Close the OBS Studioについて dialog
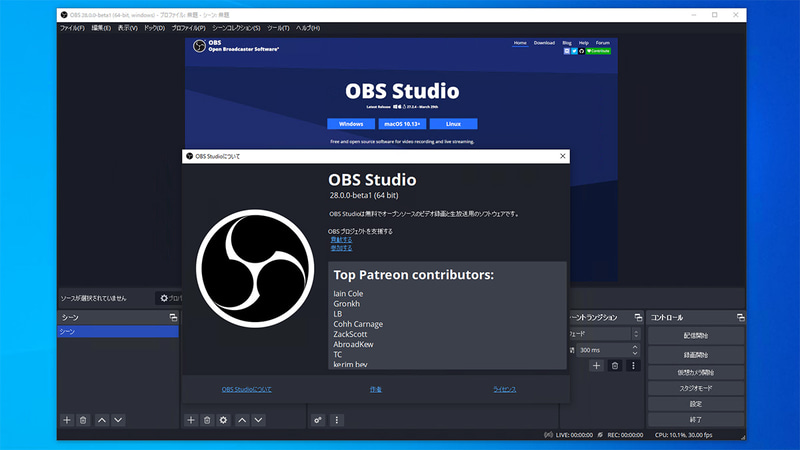Screen dimensions: 800x450 click(563, 156)
